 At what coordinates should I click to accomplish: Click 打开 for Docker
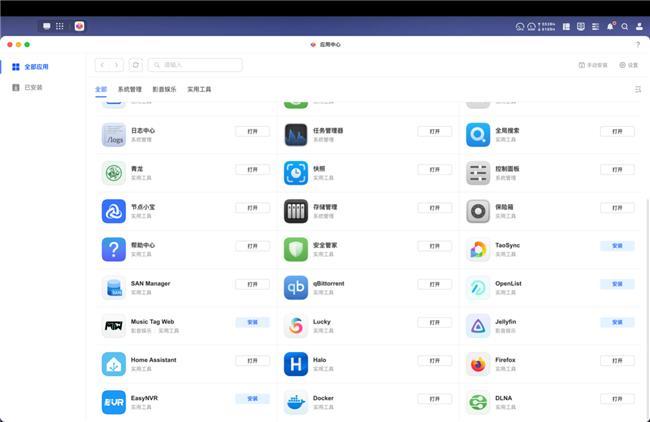(x=434, y=399)
